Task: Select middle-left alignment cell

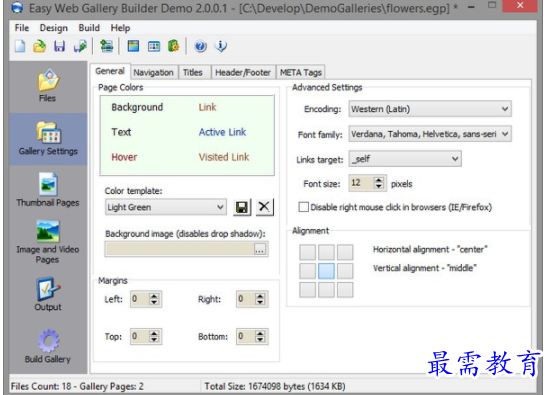Action: (x=307, y=271)
